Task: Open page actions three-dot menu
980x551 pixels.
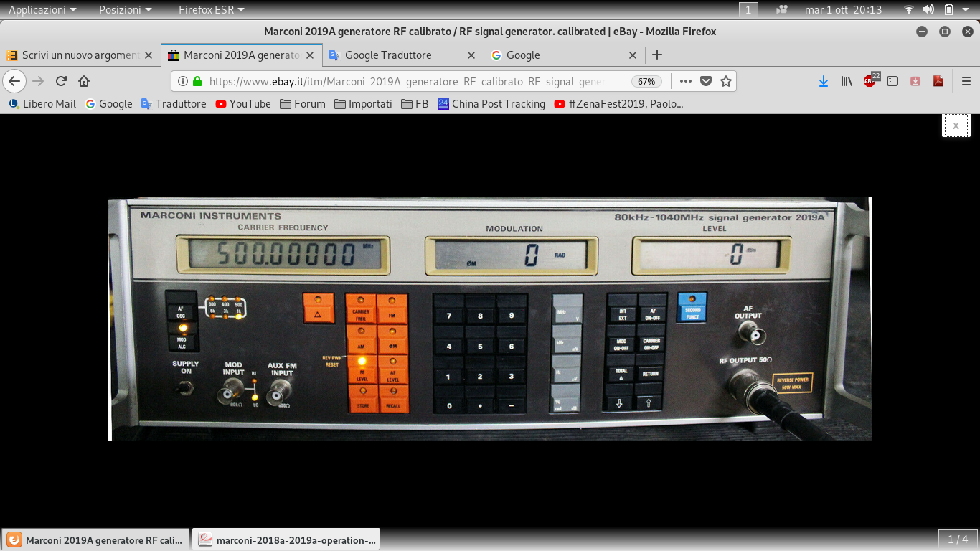Action: click(685, 81)
